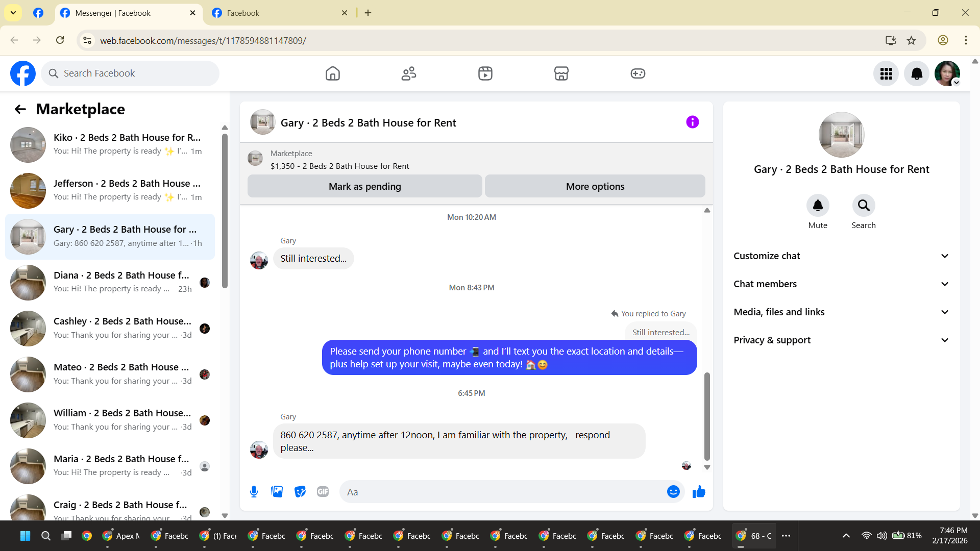Open Facebook notifications bell
Viewport: 980px width, 551px height.
tap(917, 74)
